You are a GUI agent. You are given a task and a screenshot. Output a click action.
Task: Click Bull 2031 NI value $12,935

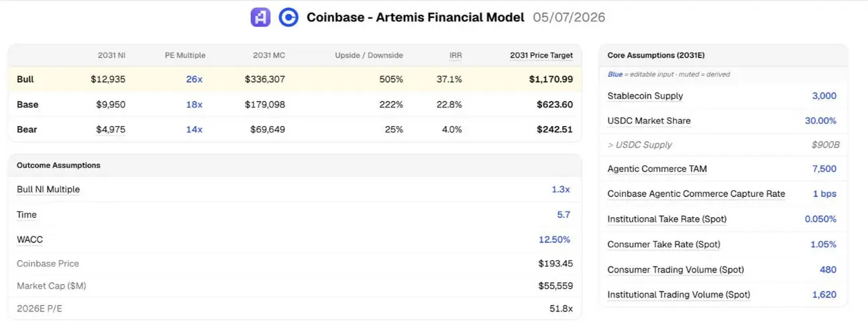[108, 79]
